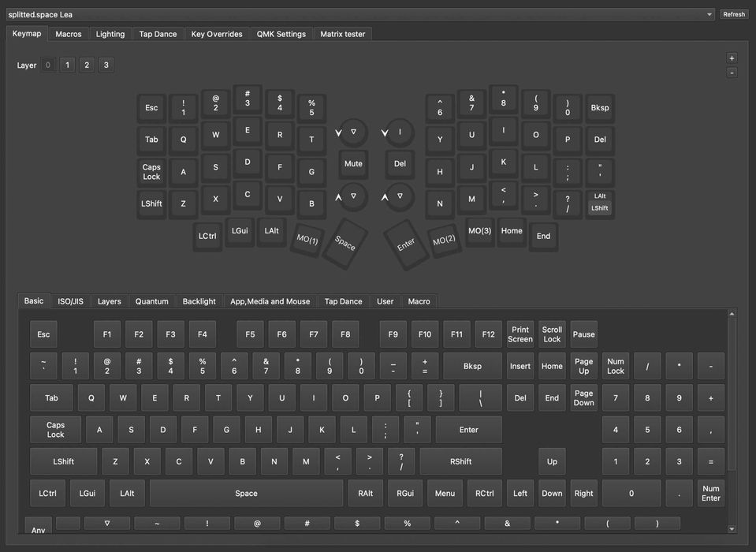Select the Mute encoder key in keymap
This screenshot has width=756, height=552.
(353, 164)
